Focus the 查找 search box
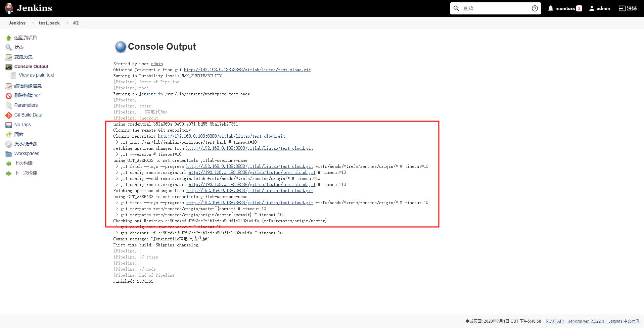Screen dimensions: 644x328 [495, 8]
